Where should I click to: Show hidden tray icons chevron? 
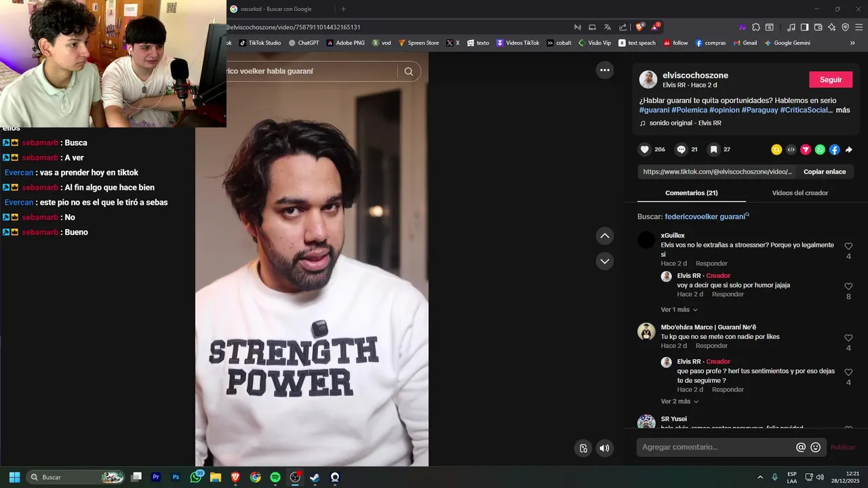760,477
